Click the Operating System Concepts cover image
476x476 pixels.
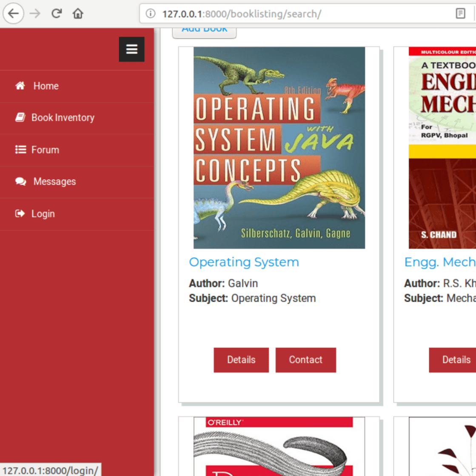click(279, 148)
